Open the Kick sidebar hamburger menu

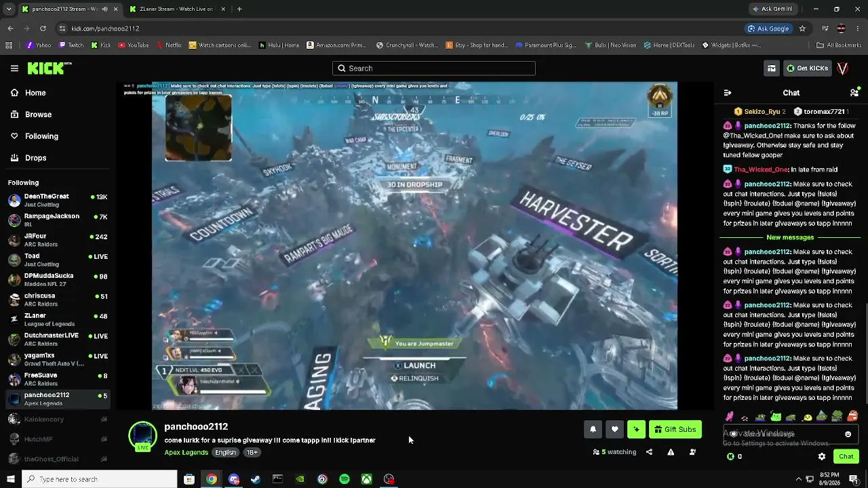(14, 68)
